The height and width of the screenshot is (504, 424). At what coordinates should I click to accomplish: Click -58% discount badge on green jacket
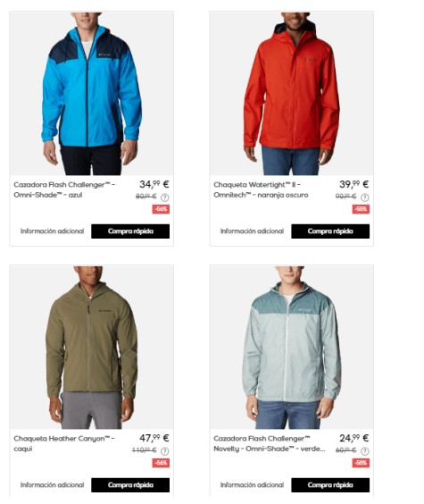pyautogui.click(x=361, y=463)
